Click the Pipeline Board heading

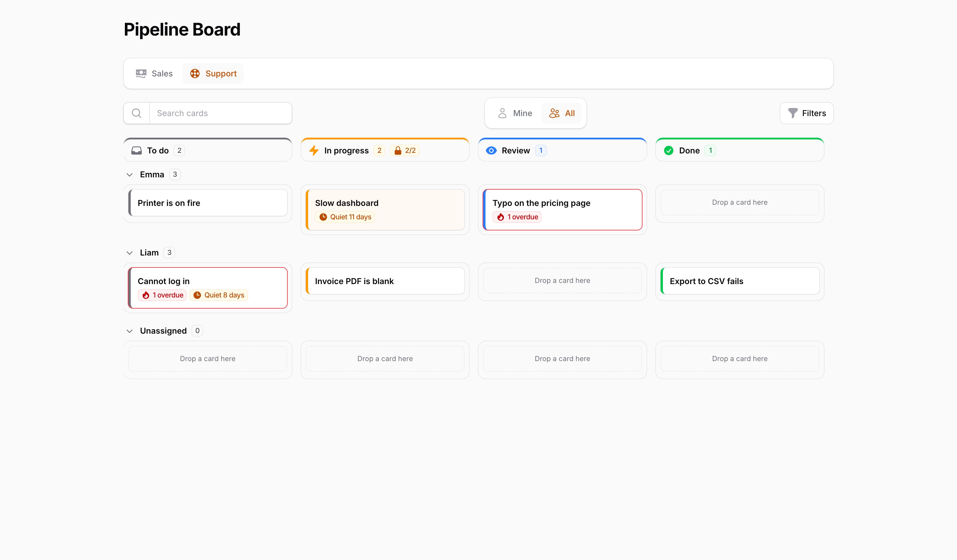[182, 30]
